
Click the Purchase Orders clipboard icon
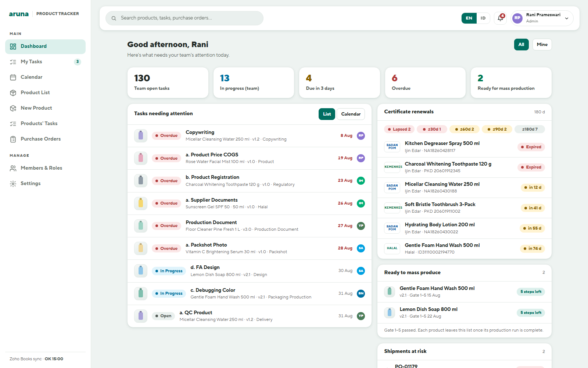pyautogui.click(x=13, y=139)
